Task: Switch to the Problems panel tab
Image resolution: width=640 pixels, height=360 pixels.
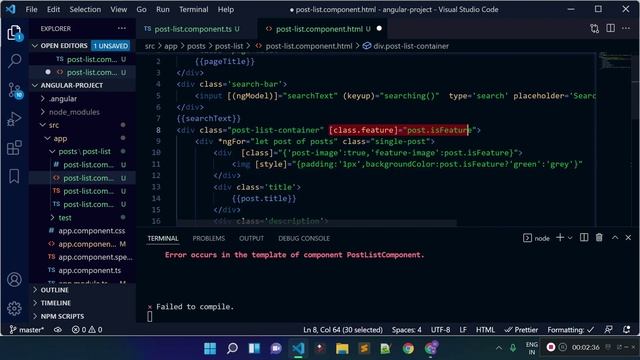Action: 209,238
